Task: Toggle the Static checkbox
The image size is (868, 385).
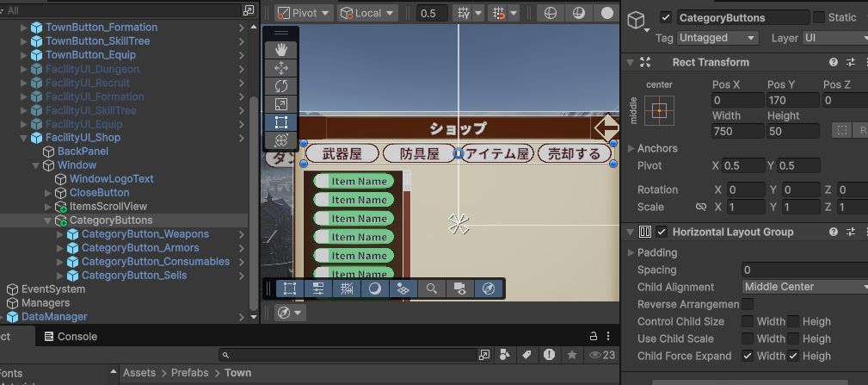Action: (x=818, y=18)
